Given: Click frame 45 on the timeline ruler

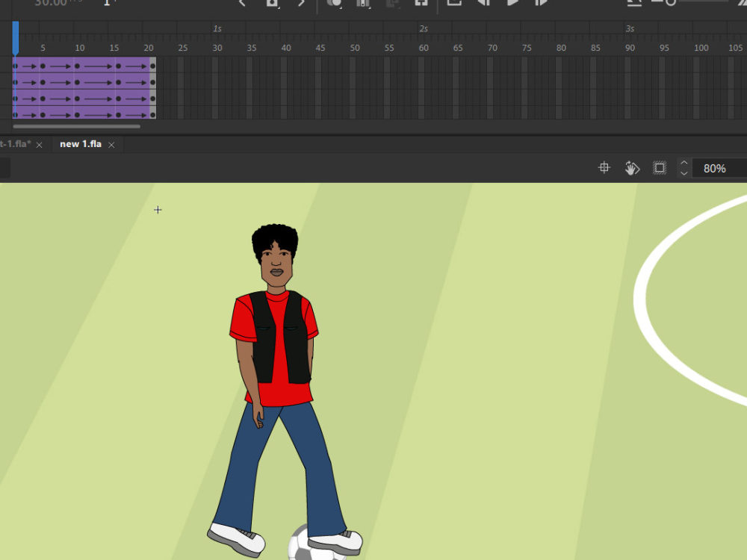Looking at the screenshot, I should point(320,48).
